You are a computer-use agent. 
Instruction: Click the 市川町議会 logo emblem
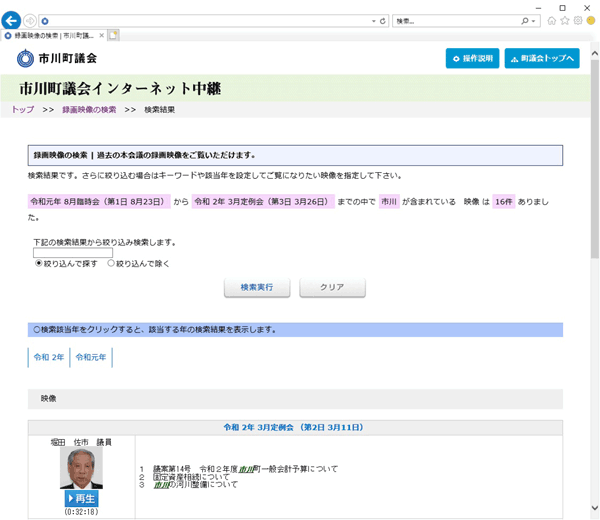click(25, 59)
